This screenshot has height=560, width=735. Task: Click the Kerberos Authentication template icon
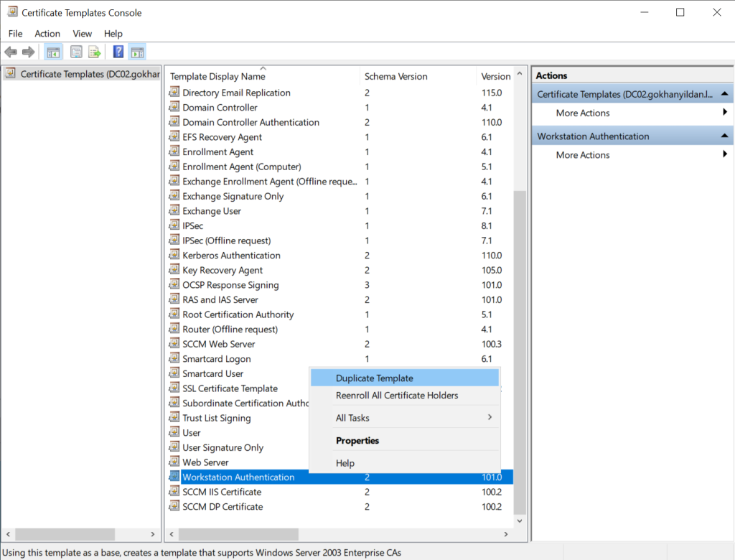pyautogui.click(x=174, y=255)
